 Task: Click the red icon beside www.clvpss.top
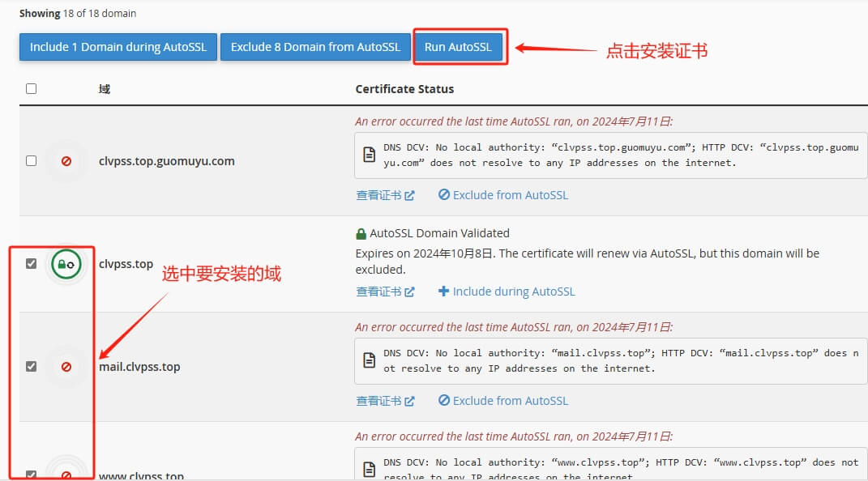point(66,476)
